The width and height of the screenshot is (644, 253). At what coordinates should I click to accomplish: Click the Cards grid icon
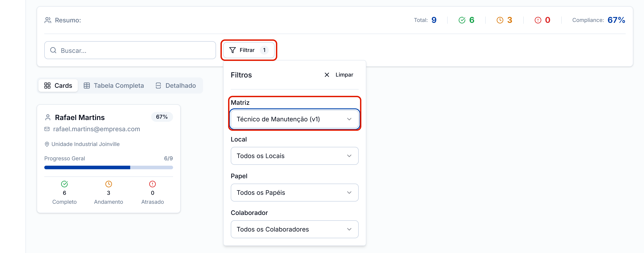coord(47,86)
